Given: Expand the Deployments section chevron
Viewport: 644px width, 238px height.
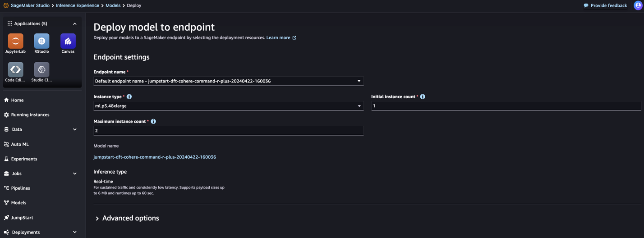Looking at the screenshot, I should click(75, 232).
